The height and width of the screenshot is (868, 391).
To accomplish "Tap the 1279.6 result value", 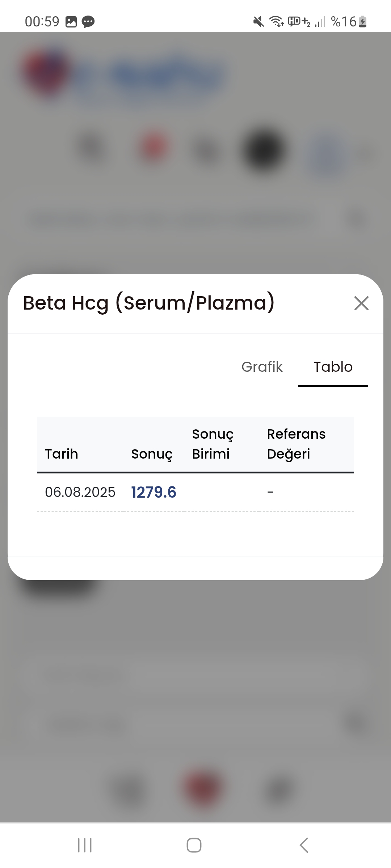I will coord(154,492).
